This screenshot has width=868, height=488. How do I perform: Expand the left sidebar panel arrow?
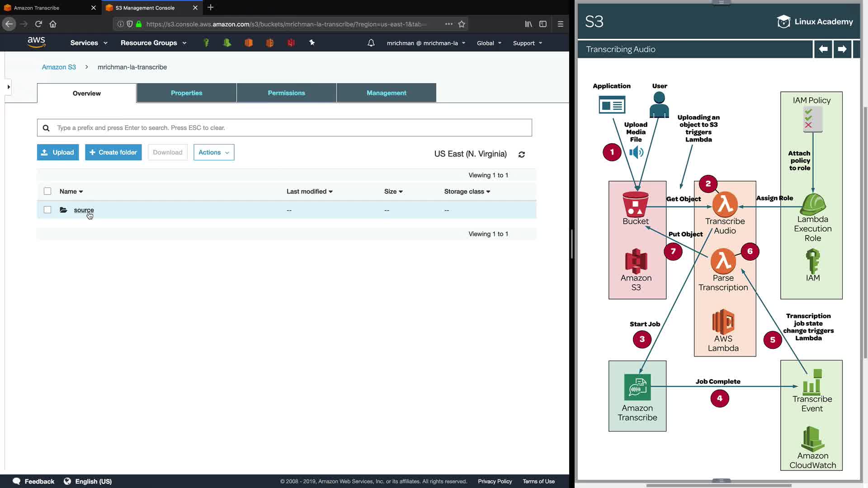(x=8, y=87)
